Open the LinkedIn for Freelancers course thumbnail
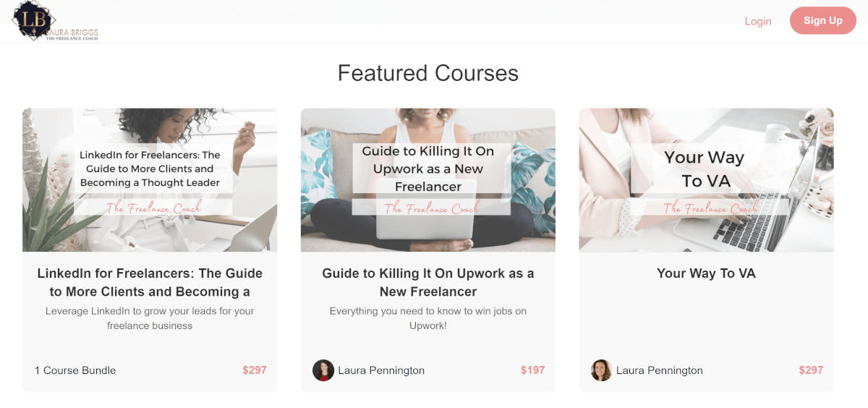 (150, 180)
